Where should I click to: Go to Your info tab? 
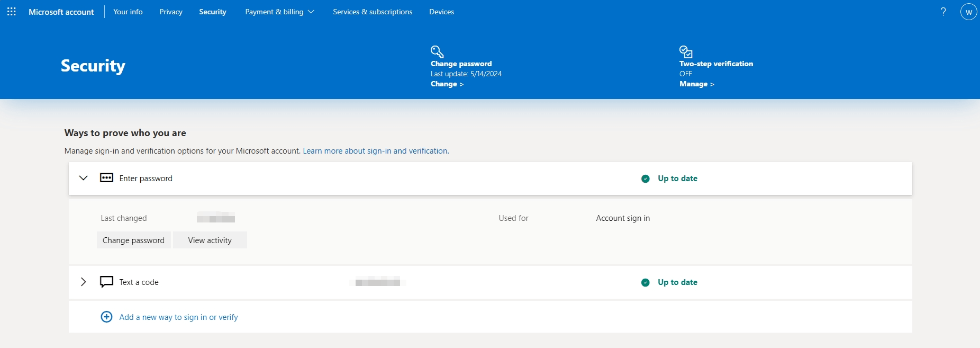pos(128,12)
